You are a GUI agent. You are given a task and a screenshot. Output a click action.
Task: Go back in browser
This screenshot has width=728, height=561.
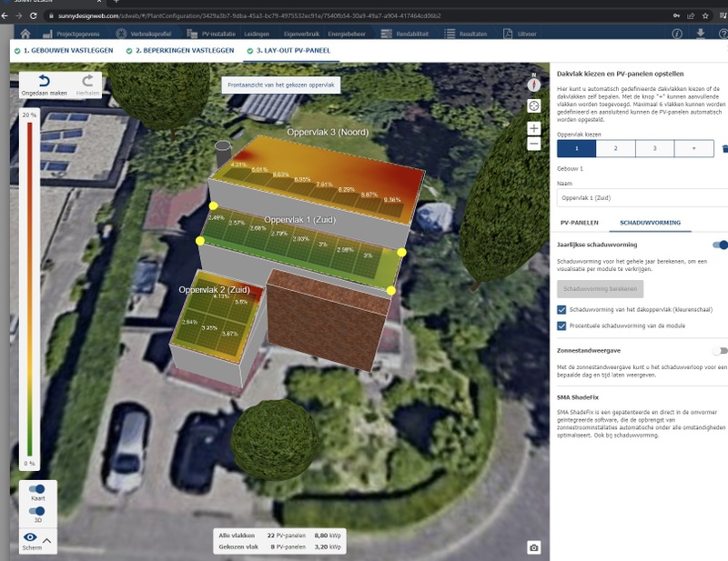5,15
